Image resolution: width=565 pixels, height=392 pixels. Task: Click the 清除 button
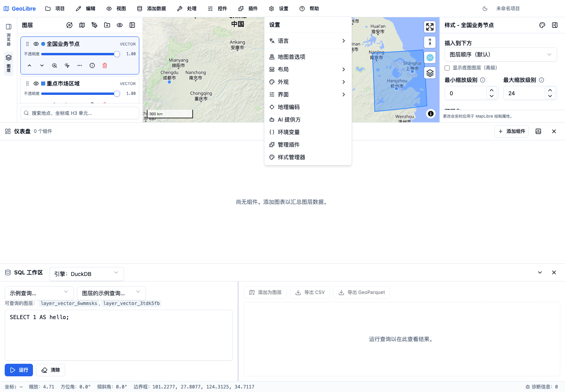point(51,370)
